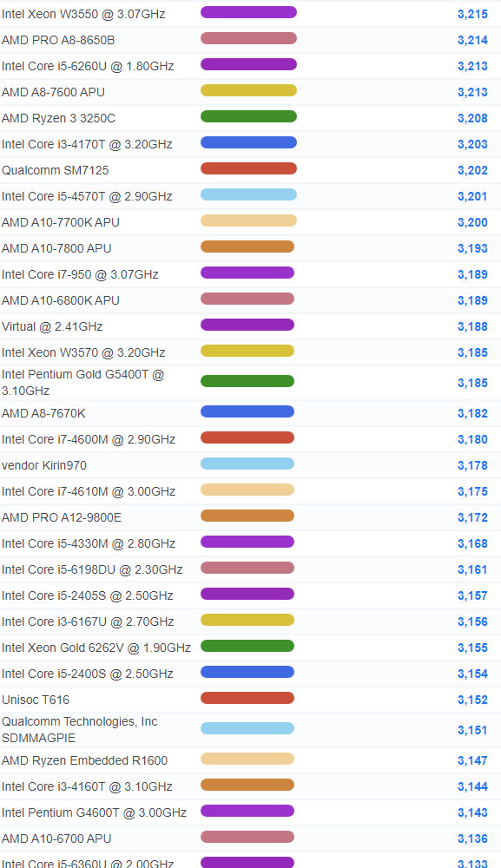501x868 pixels.
Task: Click score 3,188 for Virtual @ 2.41GHz
Action: click(472, 326)
